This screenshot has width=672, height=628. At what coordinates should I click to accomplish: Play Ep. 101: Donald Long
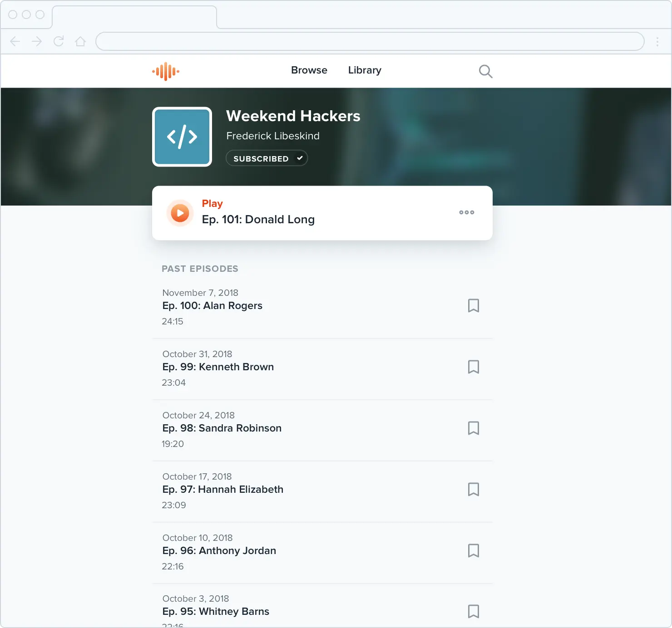tap(180, 213)
